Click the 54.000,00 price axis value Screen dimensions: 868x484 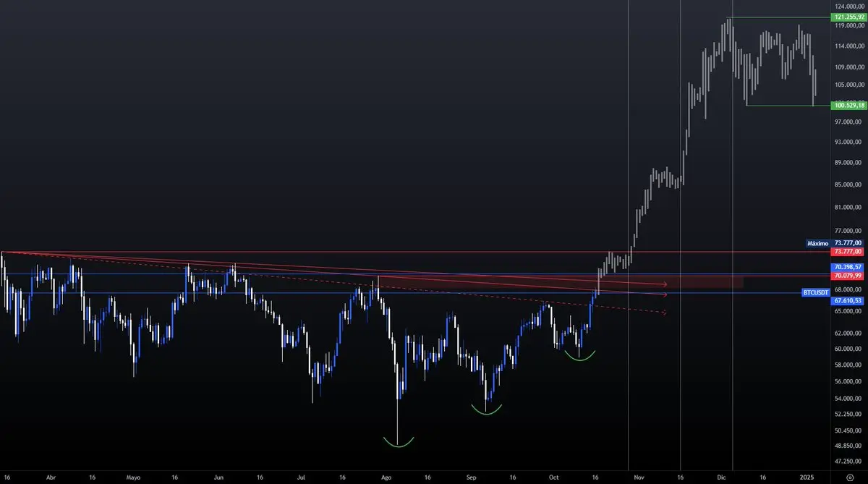[848, 398]
